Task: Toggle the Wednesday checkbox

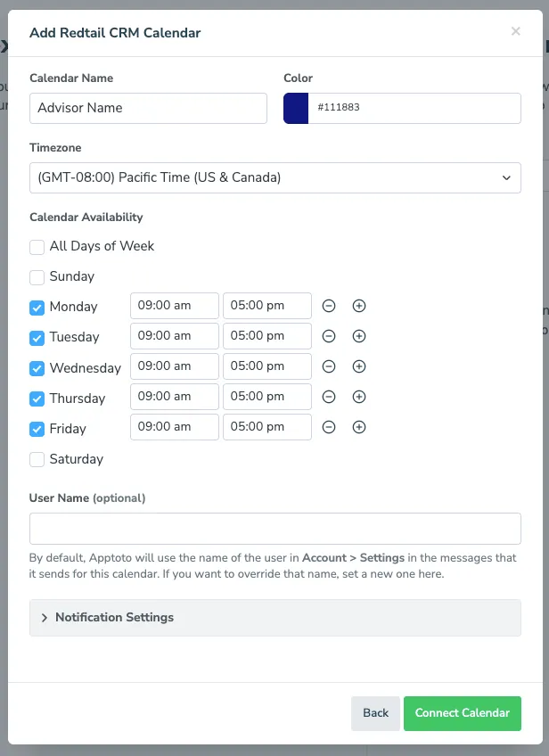Action: [x=37, y=369]
